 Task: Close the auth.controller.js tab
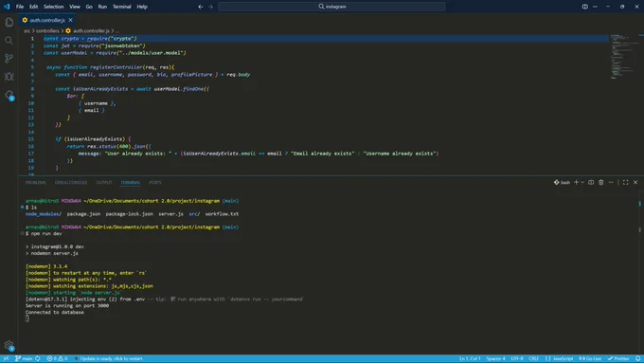coord(71,20)
